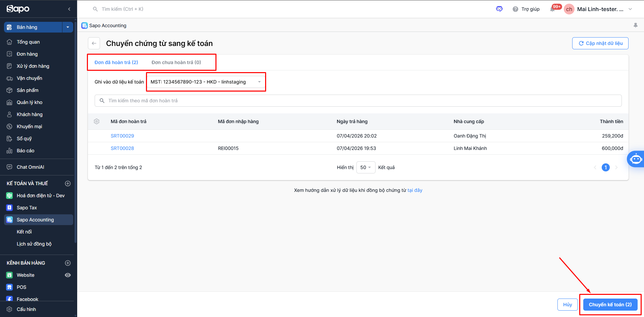Click the notification bell icon
The height and width of the screenshot is (317, 644).
[x=552, y=9]
